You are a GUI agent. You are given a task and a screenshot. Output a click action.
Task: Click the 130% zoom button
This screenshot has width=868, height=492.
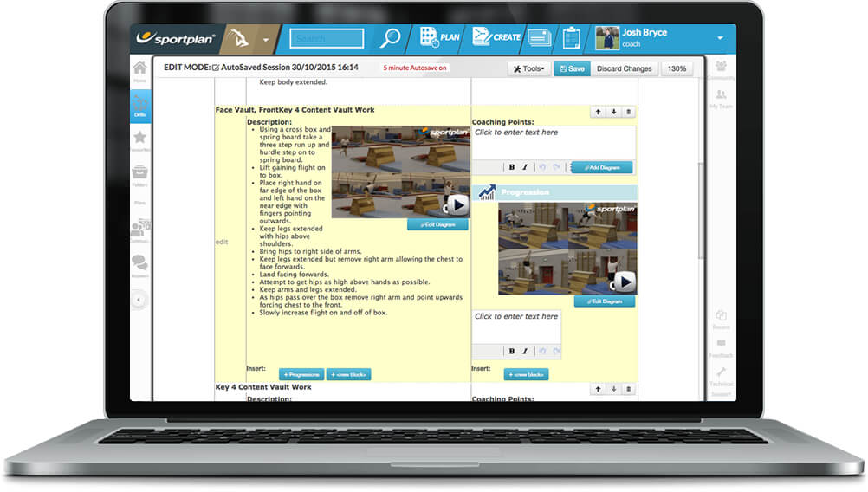point(677,68)
